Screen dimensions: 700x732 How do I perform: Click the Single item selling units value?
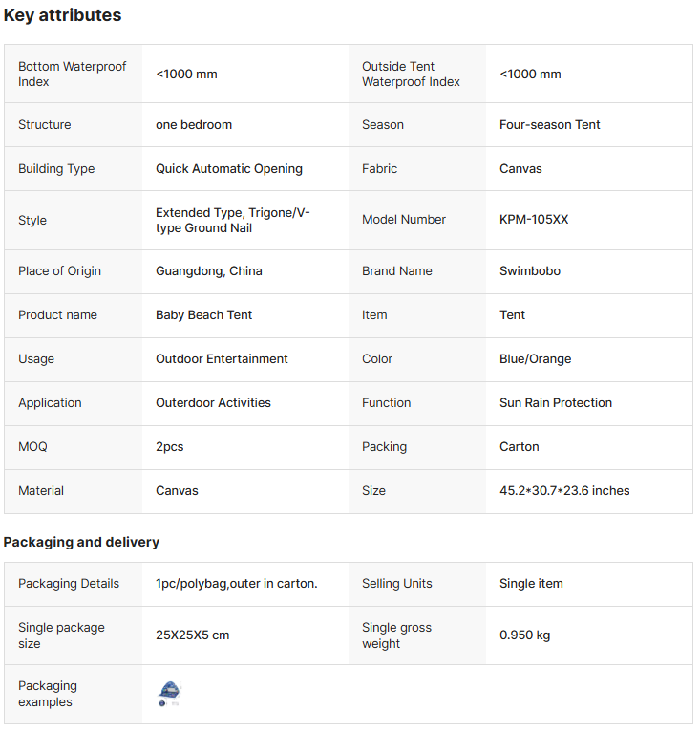pos(531,584)
